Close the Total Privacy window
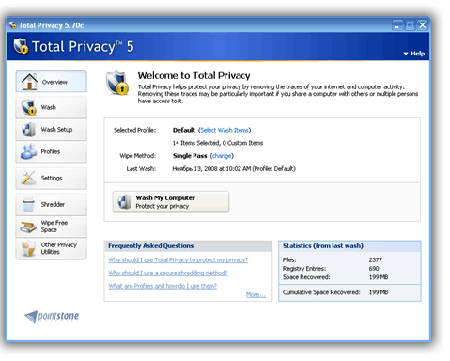 point(422,25)
